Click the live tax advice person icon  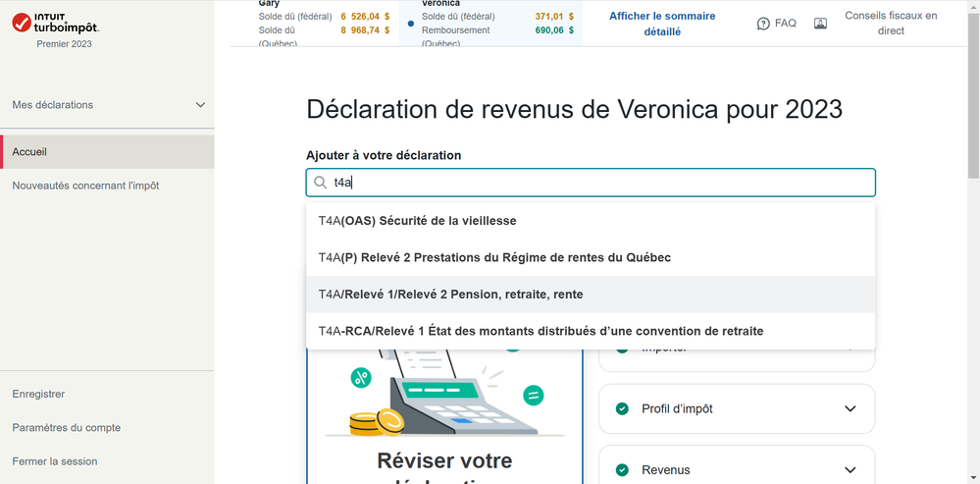(821, 24)
